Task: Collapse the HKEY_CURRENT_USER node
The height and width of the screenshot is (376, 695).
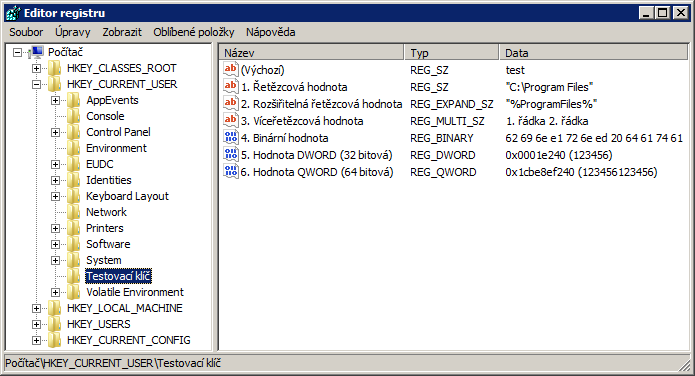Action: coord(36,84)
